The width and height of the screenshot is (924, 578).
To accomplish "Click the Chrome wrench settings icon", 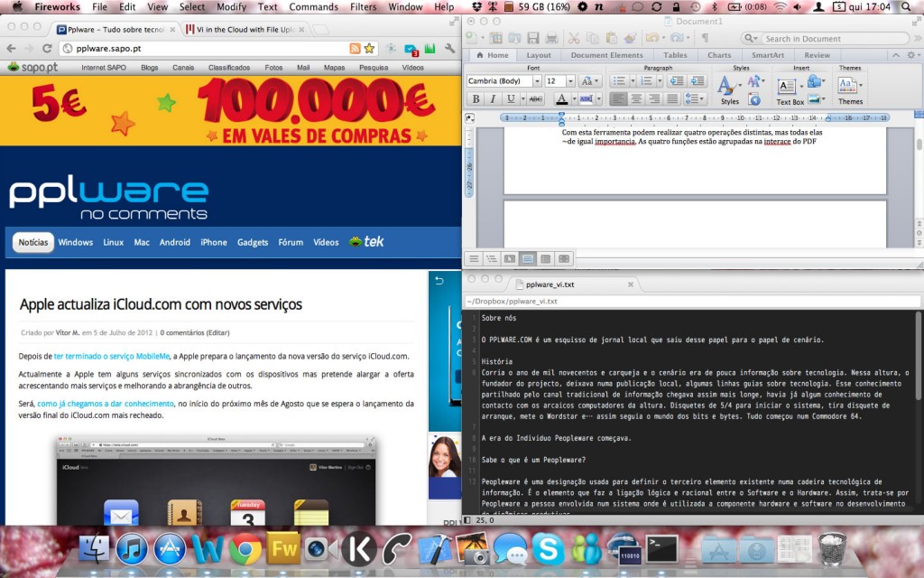I will click(x=449, y=49).
